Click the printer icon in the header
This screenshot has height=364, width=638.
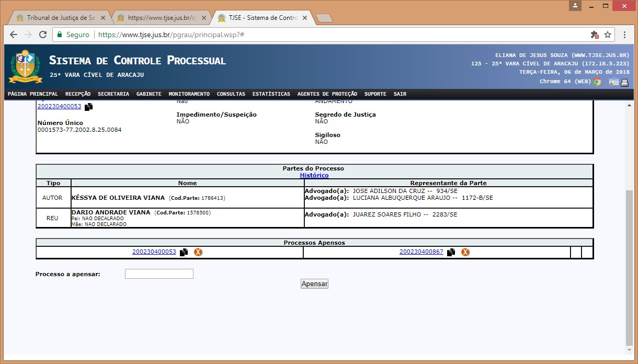click(624, 82)
